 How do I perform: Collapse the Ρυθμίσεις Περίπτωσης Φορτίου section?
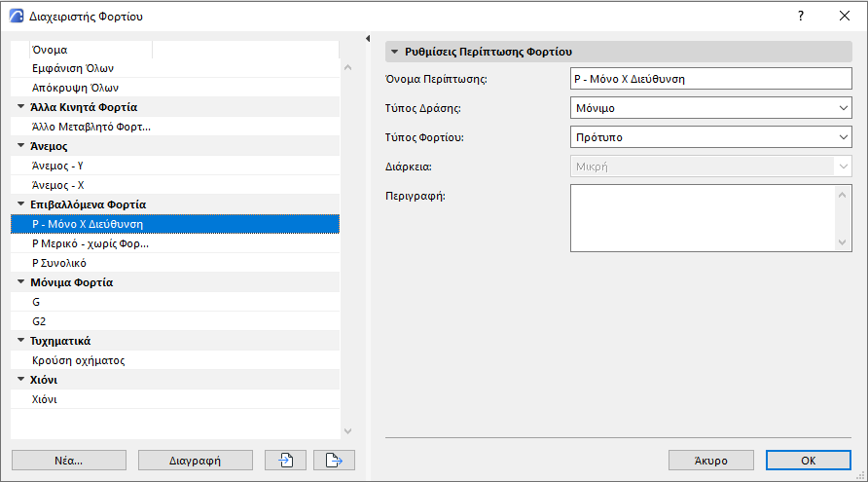tap(394, 52)
